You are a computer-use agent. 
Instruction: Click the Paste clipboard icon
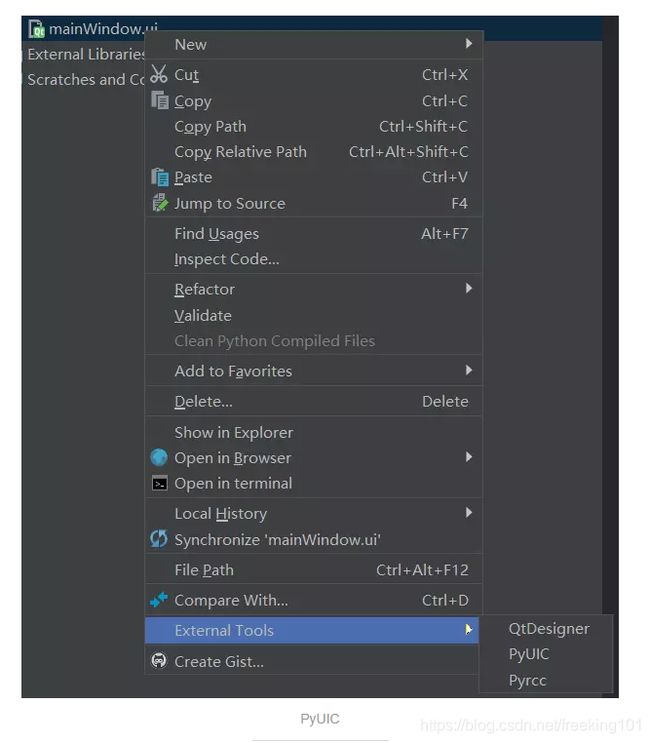[159, 177]
